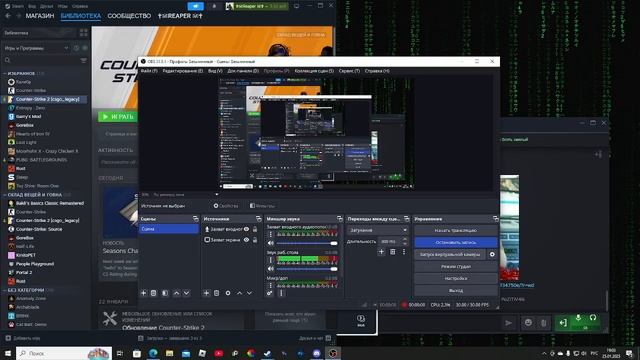The height and width of the screenshot is (360, 640).
Task: Click Windows taskbar search field
Action: (64, 353)
